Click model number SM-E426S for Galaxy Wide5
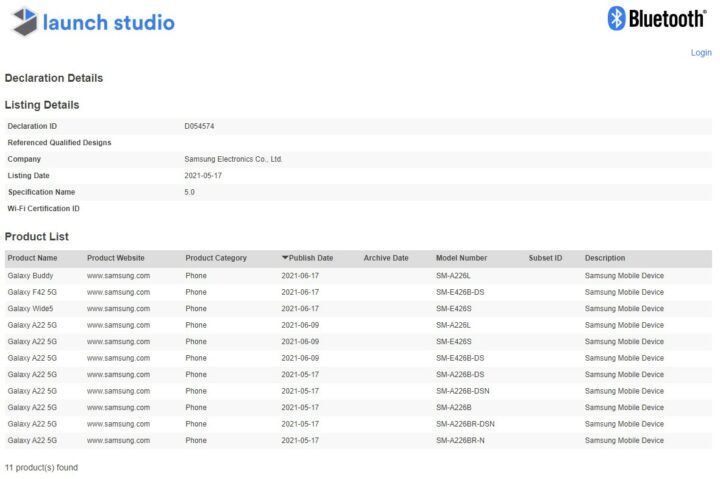The width and height of the screenshot is (720, 479). 453,308
